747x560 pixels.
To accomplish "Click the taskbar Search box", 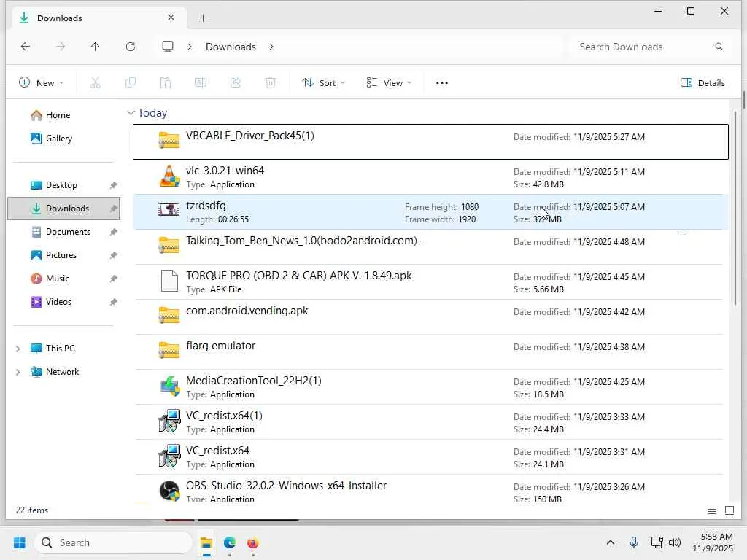I will (113, 542).
